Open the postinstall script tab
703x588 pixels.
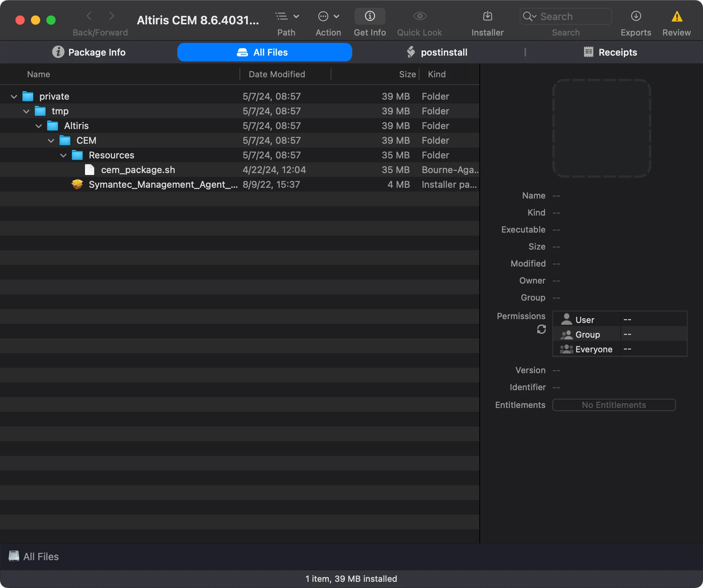[x=437, y=52]
